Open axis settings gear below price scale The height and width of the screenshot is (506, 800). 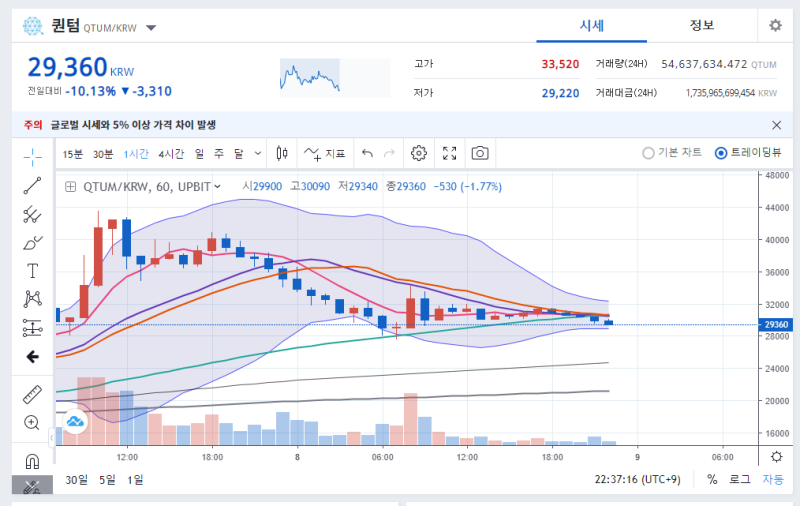click(777, 457)
